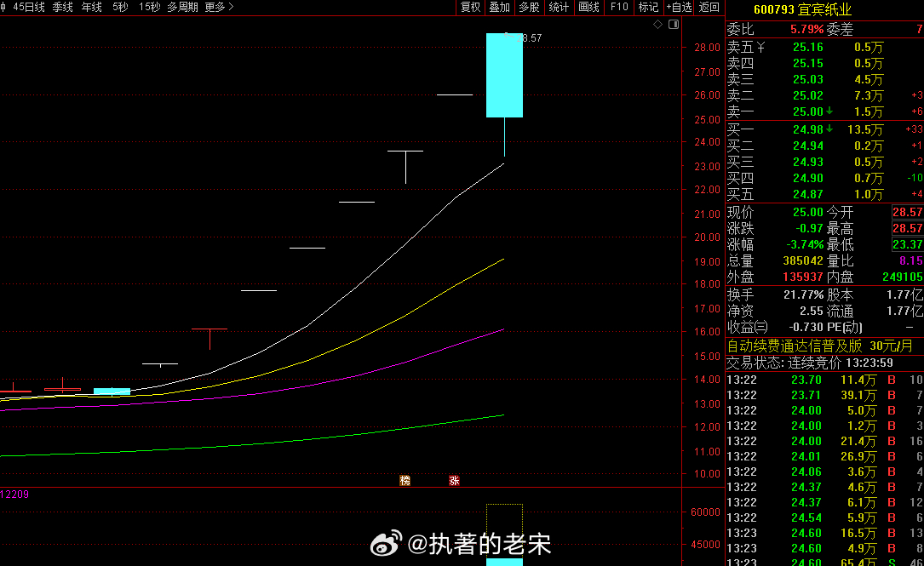Click the diamond marker icon above chart
The height and width of the screenshot is (566, 924).
657,24
